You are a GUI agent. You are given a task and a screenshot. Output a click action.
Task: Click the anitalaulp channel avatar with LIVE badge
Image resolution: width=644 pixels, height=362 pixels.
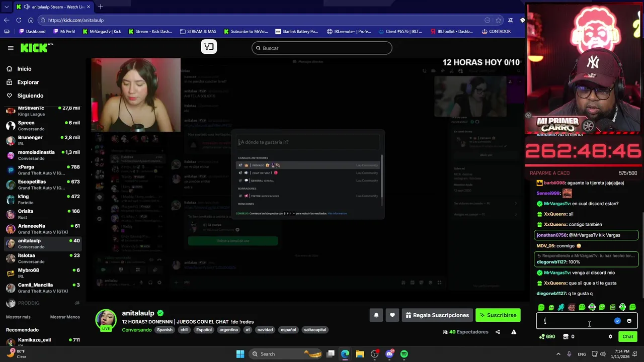coord(106,320)
